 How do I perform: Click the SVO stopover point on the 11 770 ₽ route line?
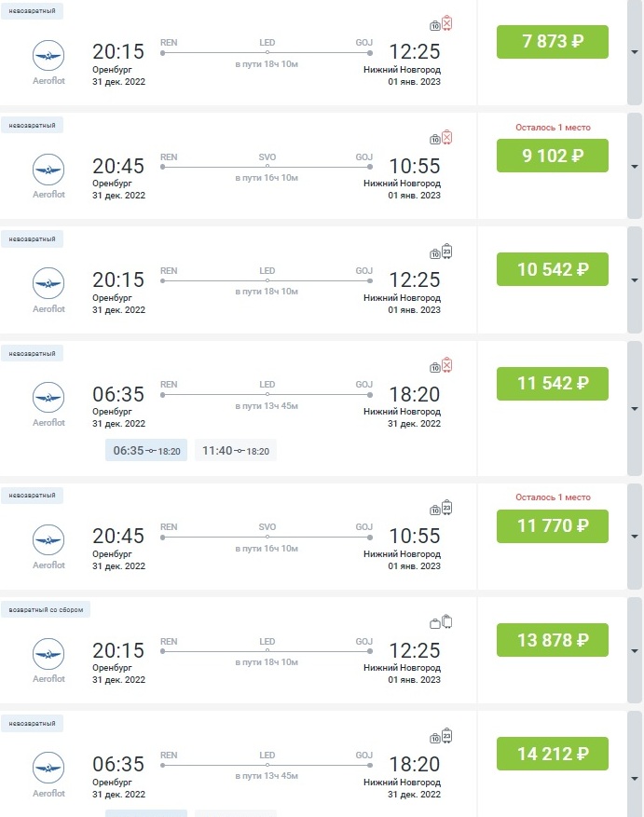(x=267, y=538)
